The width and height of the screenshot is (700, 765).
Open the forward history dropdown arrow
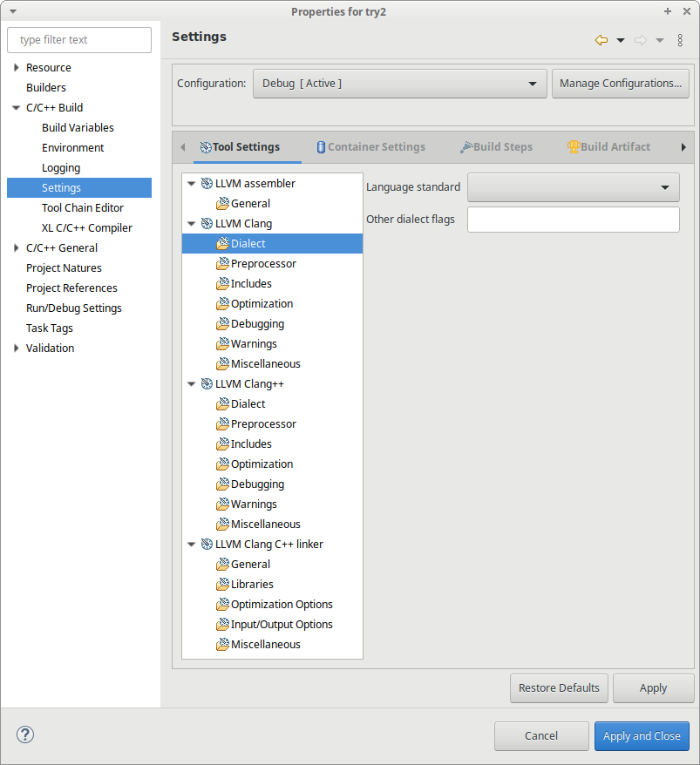[x=660, y=40]
